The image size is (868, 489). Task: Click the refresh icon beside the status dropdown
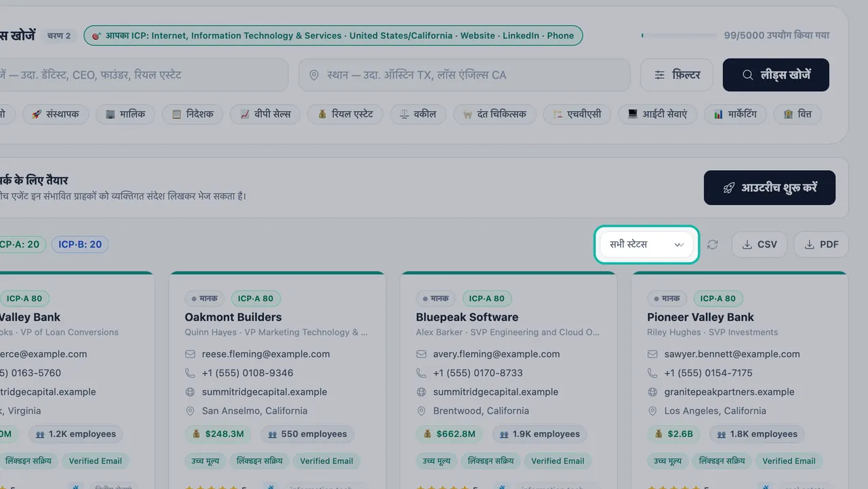[x=712, y=244]
